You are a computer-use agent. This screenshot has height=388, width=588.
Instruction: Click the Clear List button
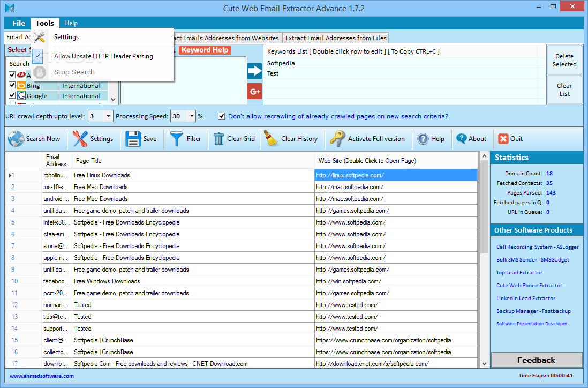(x=564, y=89)
